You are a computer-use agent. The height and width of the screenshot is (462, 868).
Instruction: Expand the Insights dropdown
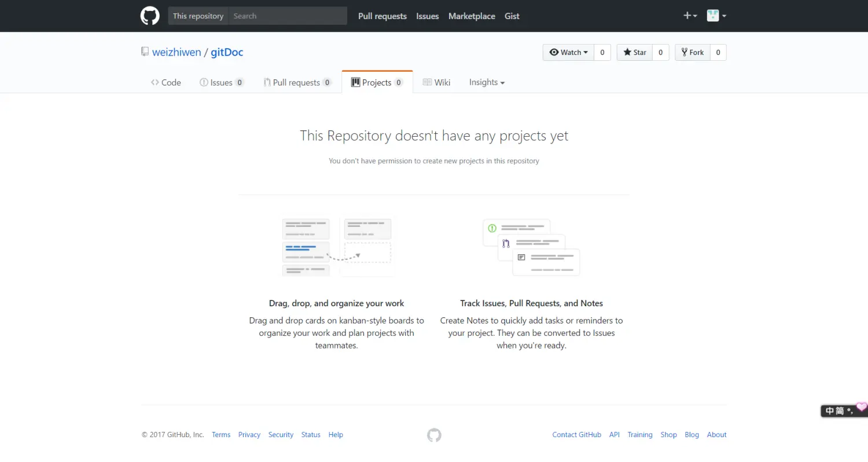tap(487, 82)
